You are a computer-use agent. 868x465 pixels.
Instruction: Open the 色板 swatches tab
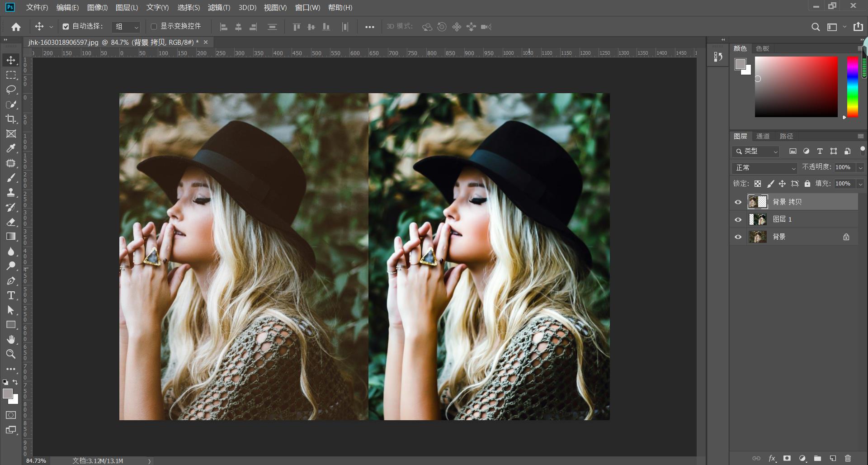coord(762,48)
